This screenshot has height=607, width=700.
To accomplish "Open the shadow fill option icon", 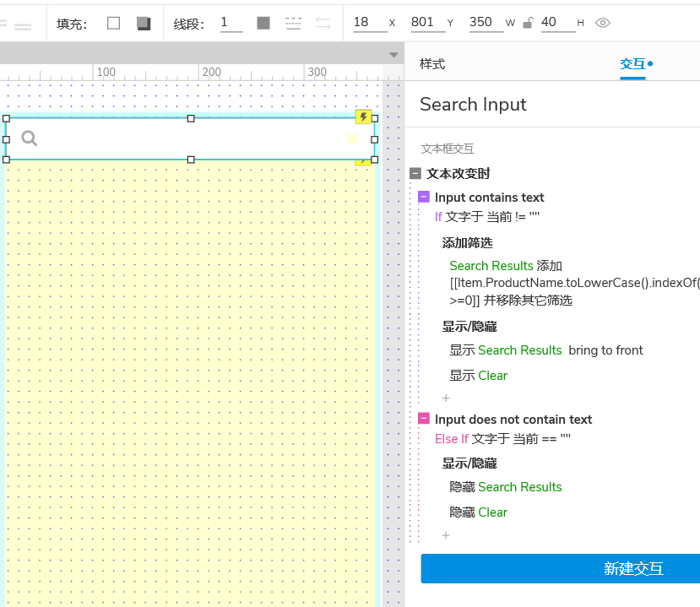I will click(144, 24).
